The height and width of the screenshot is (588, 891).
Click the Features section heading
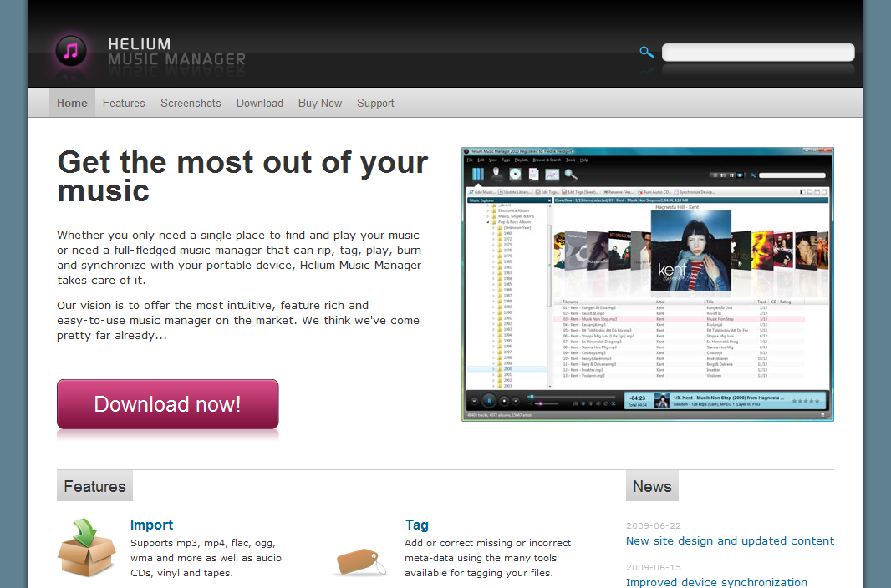click(95, 486)
